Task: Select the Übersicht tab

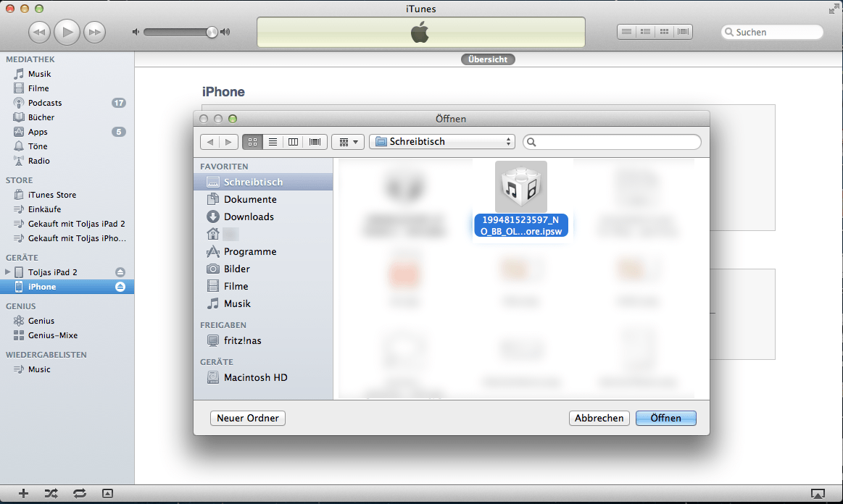Action: coord(487,59)
